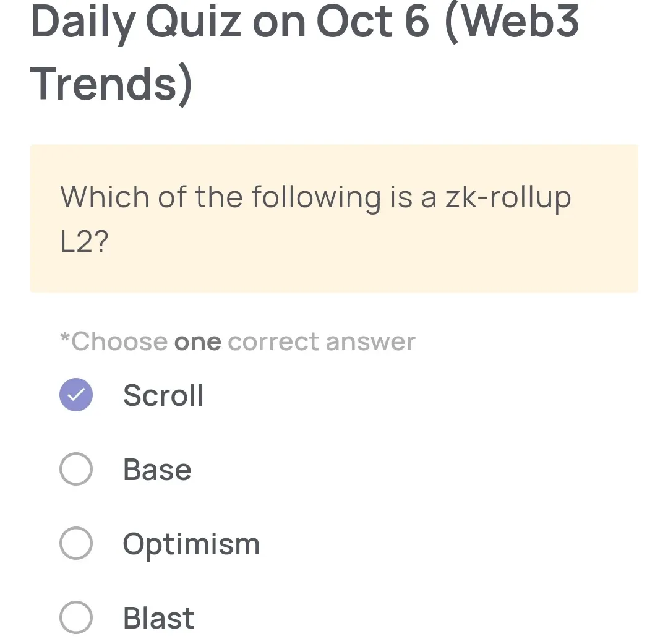Click the Scroll option label text

tap(163, 395)
